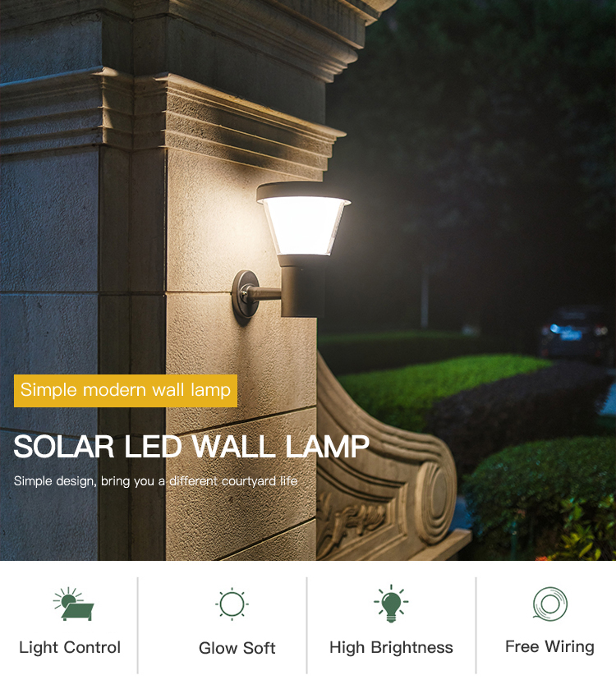Image resolution: width=616 pixels, height=689 pixels.
Task: Click the yellow Simple modern wall lamp banner
Action: 126,391
